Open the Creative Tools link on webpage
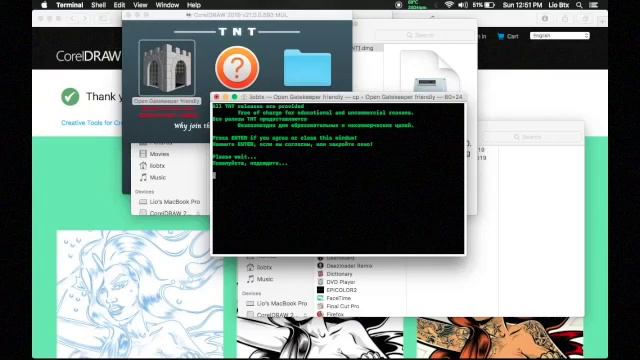Screen dimensions: 640x360 click(x=91, y=123)
